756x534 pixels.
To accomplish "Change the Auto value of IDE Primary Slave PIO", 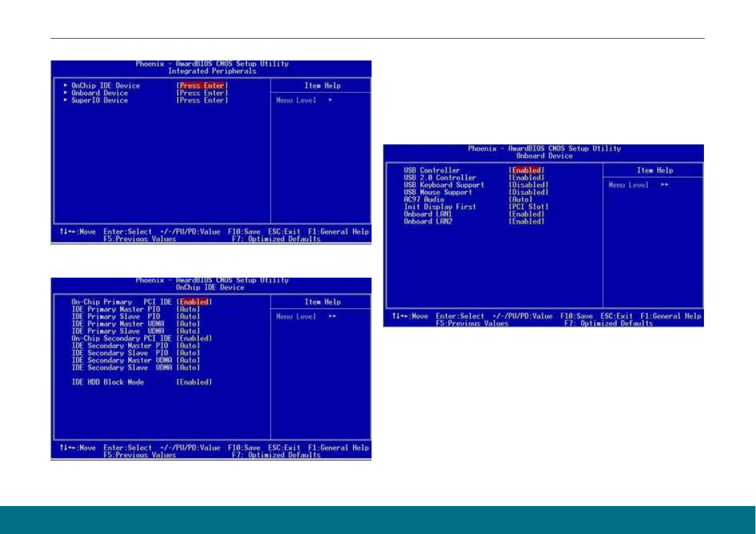I will pyautogui.click(x=188, y=316).
